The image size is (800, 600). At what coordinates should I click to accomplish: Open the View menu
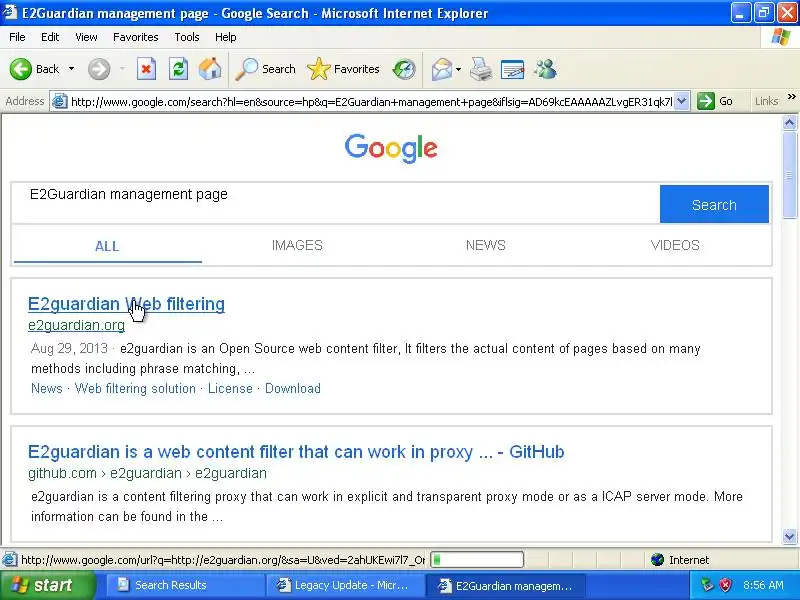click(86, 37)
